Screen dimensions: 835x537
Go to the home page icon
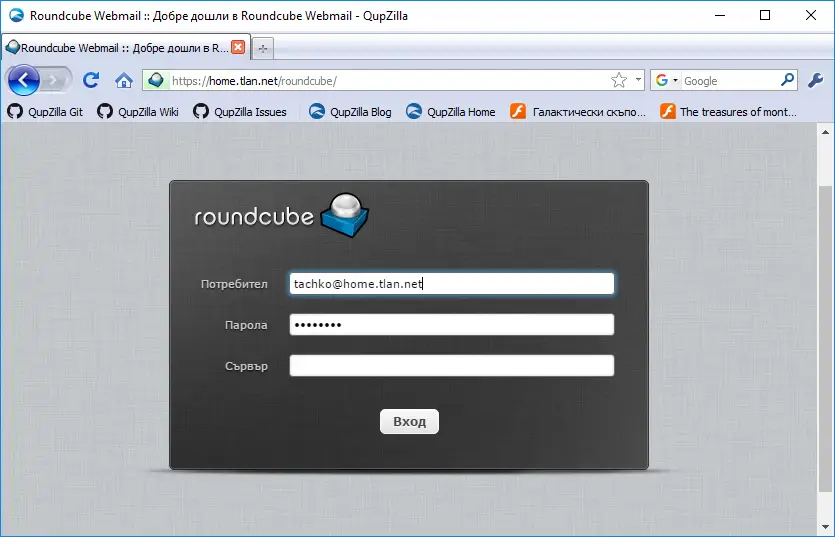(124, 80)
